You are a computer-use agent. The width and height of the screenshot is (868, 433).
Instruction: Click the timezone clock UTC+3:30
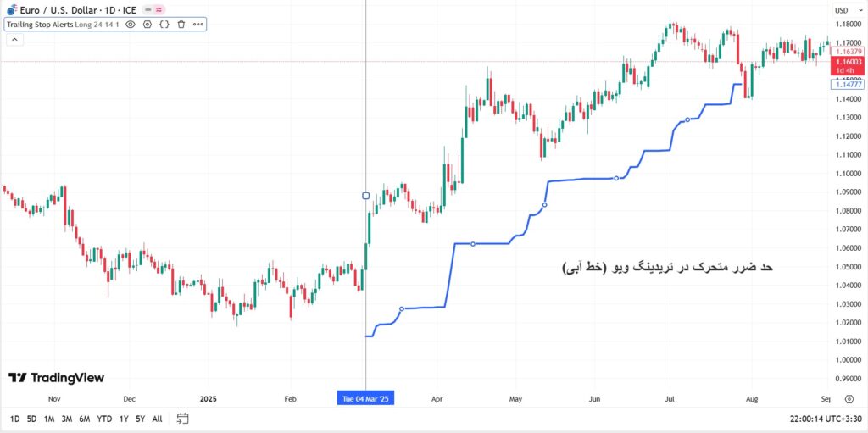[x=824, y=419]
